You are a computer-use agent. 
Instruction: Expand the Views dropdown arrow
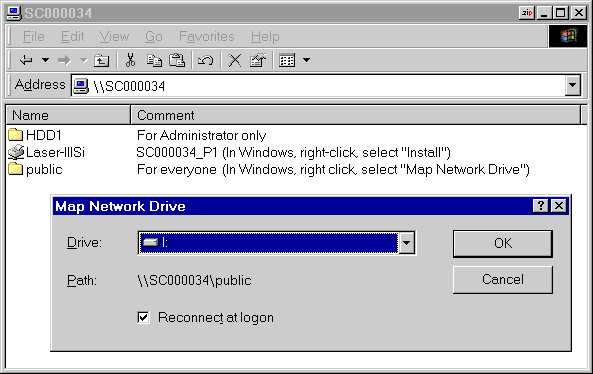[x=307, y=60]
